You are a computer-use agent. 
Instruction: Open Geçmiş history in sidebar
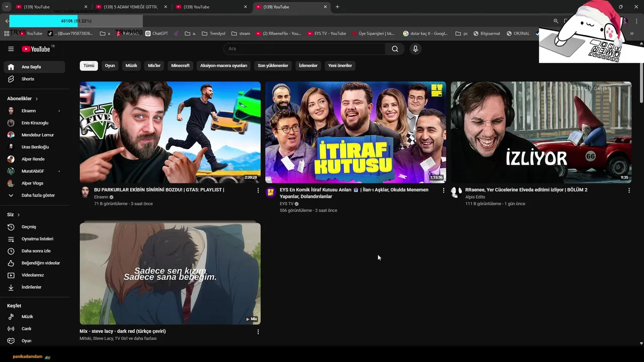coord(34,227)
